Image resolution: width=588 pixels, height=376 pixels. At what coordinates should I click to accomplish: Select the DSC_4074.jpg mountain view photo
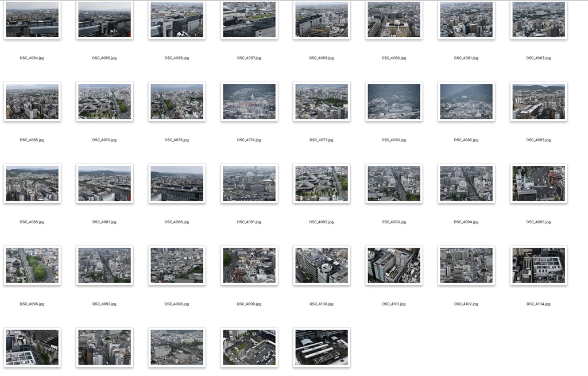(x=249, y=101)
